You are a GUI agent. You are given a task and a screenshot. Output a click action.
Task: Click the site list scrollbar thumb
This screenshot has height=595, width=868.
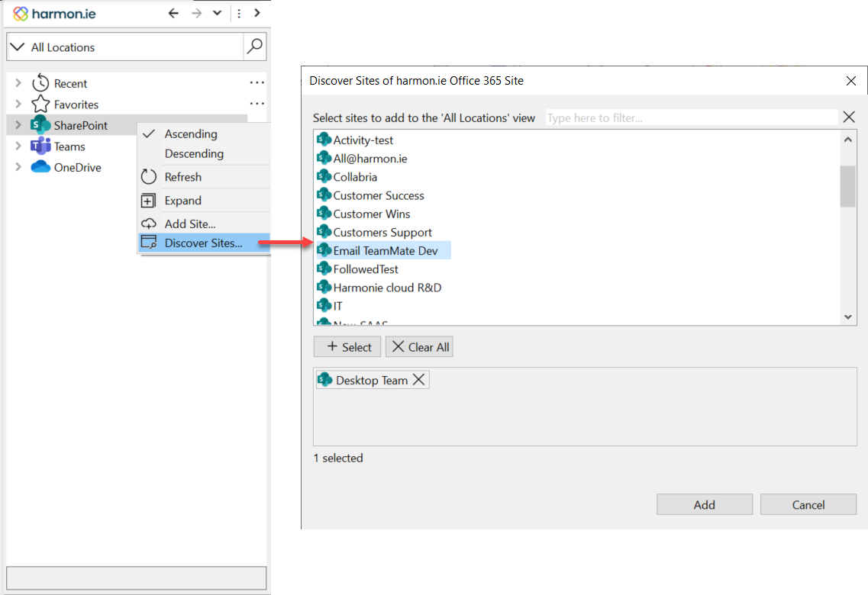coord(847,186)
